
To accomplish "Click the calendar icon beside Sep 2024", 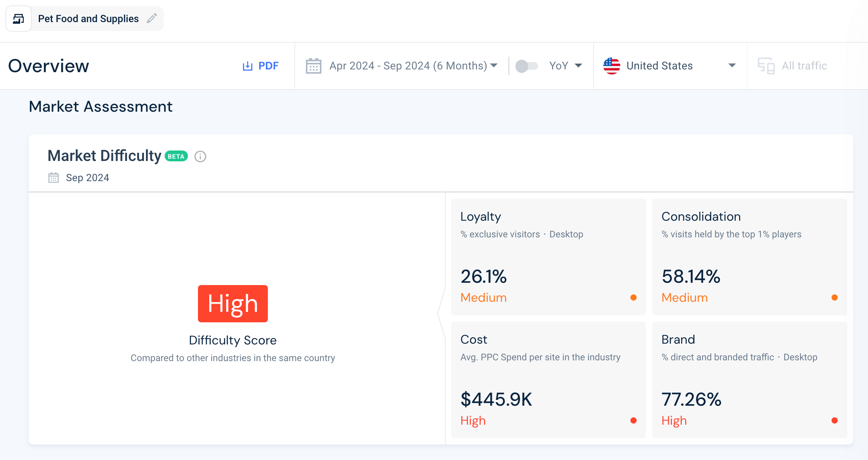I will point(53,177).
